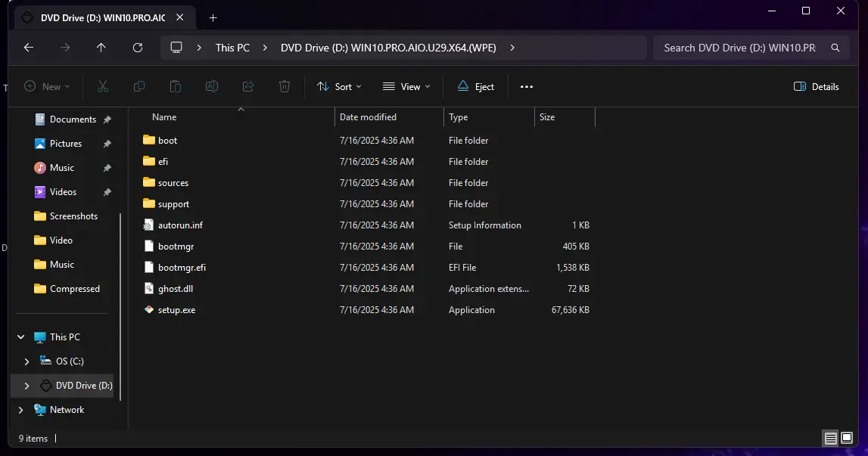
Task: Expand the DVD Drive (D:) tree node
Action: (26, 386)
